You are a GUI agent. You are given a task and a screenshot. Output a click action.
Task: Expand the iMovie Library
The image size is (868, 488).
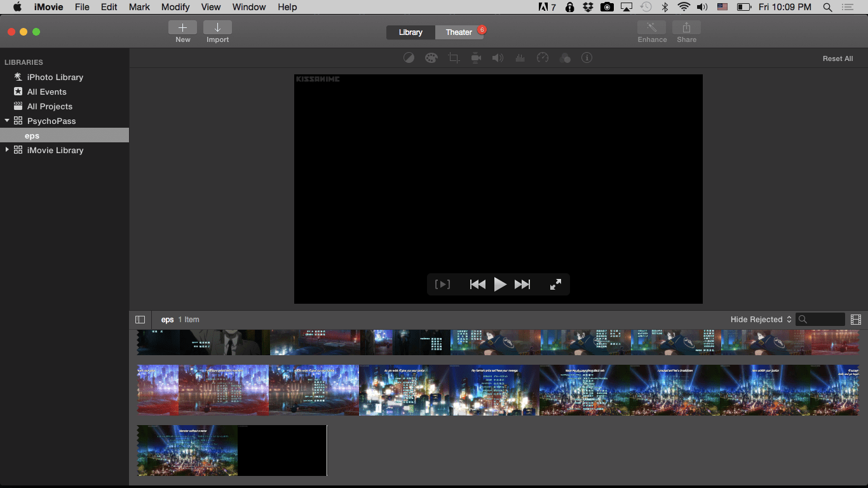click(7, 150)
